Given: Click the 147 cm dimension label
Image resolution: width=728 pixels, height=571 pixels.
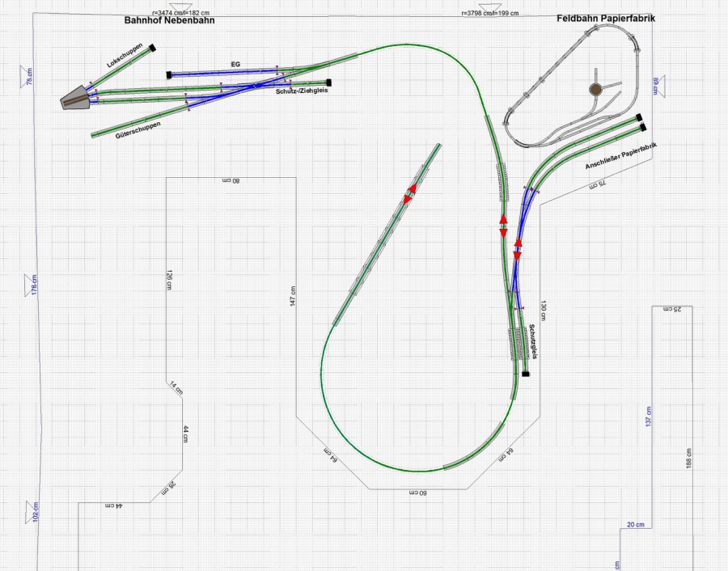Looking at the screenshot, I should (x=293, y=299).
